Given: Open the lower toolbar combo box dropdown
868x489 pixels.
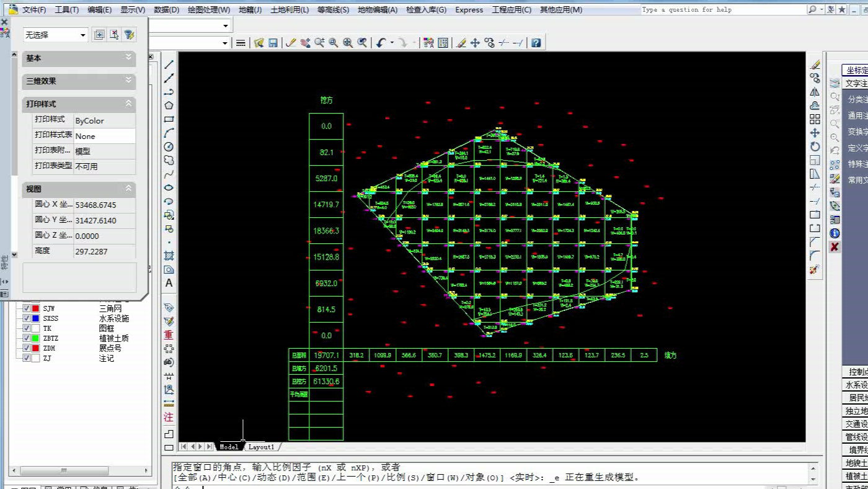Looking at the screenshot, I should tap(226, 43).
